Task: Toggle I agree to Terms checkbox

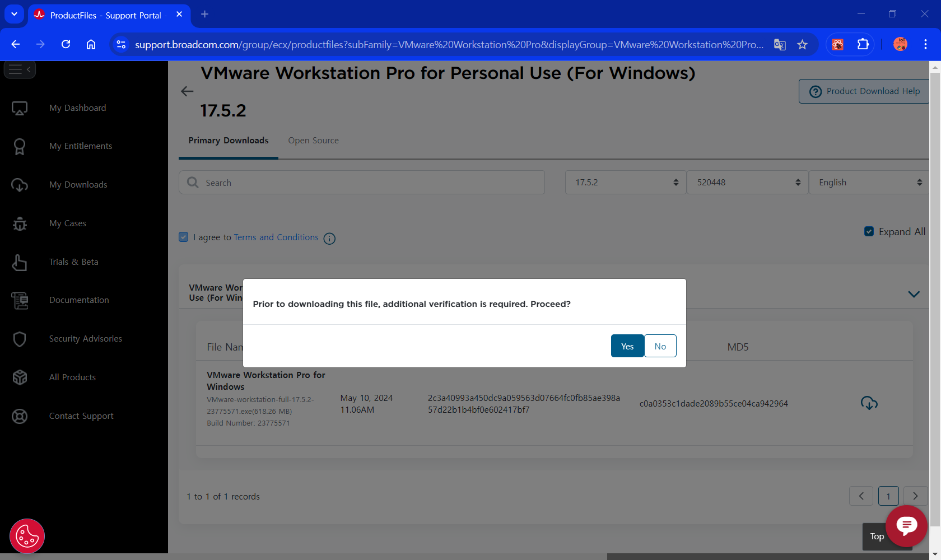Action: [183, 237]
